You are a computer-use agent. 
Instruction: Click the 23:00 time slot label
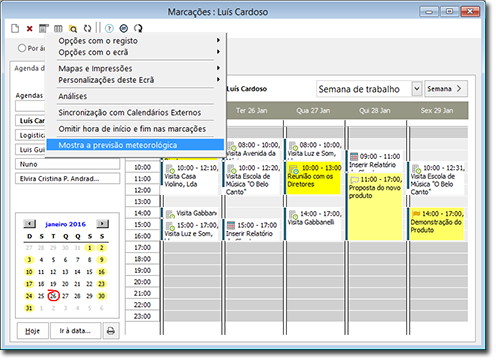tap(142, 316)
